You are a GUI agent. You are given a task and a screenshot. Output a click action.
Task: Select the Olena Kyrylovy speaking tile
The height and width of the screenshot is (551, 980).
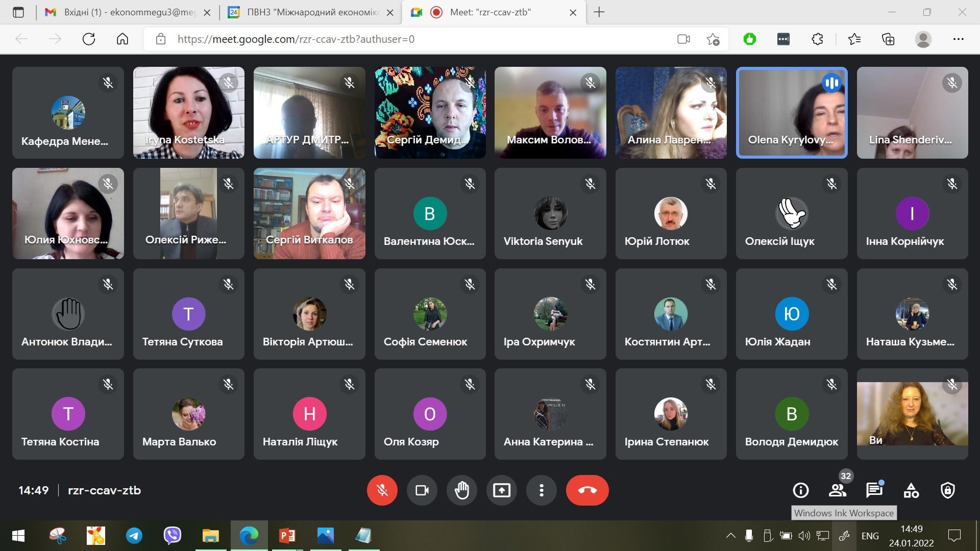(x=792, y=112)
